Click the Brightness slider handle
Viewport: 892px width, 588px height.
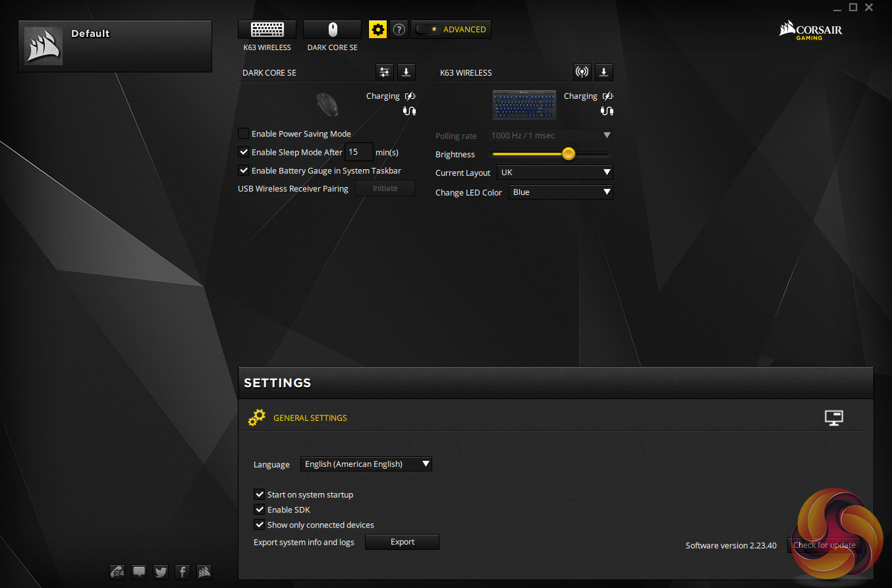click(x=569, y=154)
